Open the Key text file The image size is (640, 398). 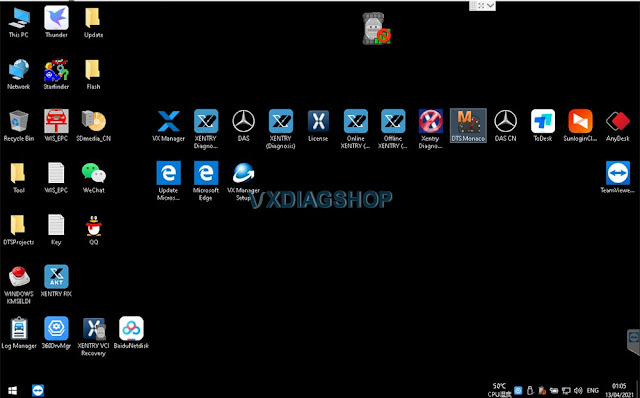(x=56, y=230)
